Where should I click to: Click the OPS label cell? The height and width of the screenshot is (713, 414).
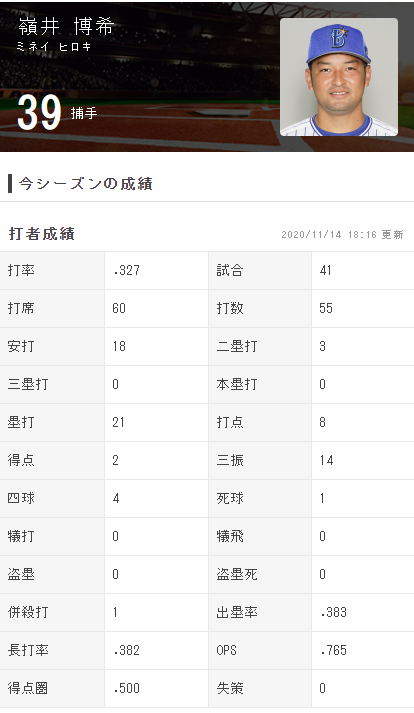260,650
